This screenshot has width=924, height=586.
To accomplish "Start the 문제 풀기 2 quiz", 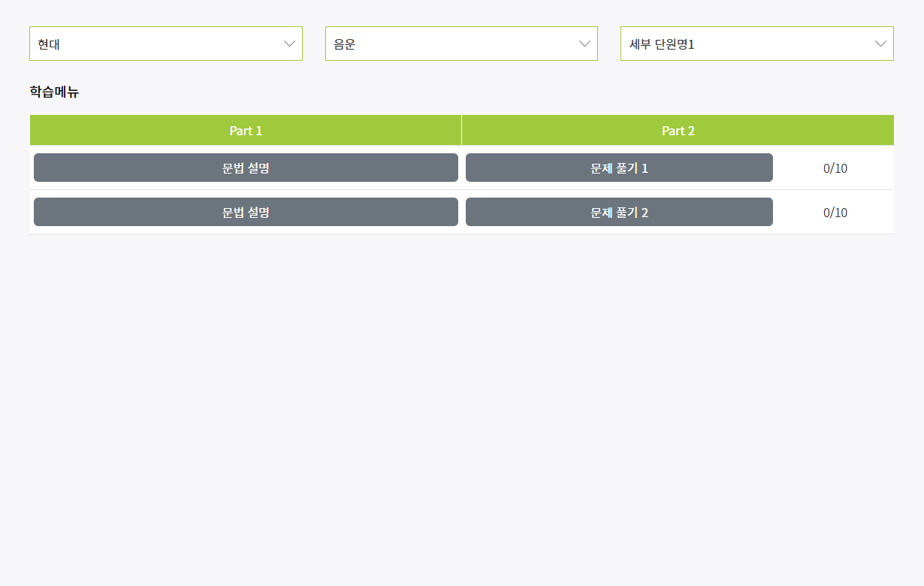I will pos(619,212).
